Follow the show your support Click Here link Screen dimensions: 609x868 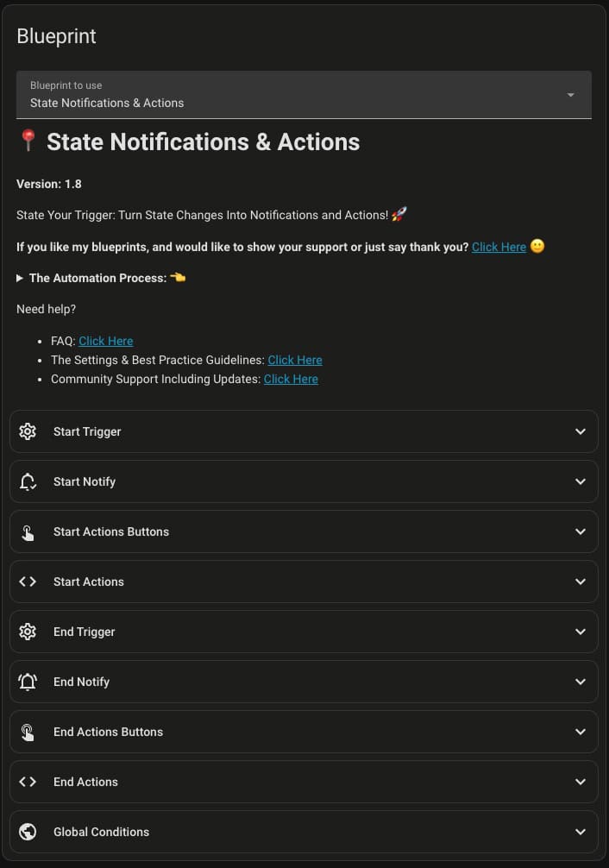[x=499, y=247]
